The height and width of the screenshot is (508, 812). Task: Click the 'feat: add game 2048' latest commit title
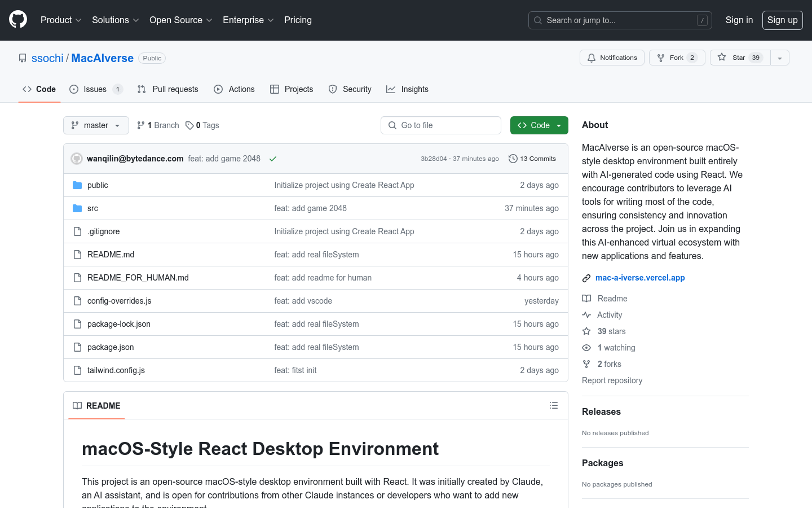coord(224,159)
